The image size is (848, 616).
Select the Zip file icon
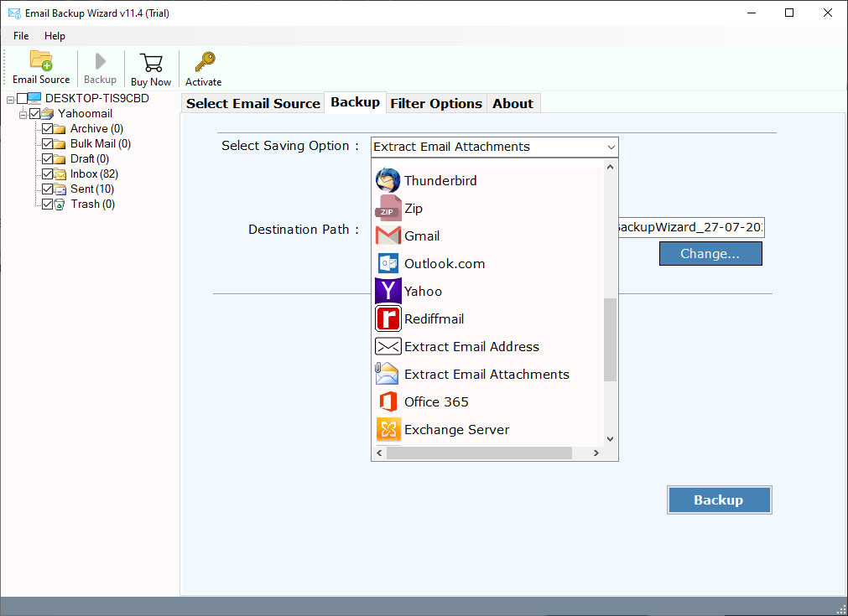click(388, 208)
